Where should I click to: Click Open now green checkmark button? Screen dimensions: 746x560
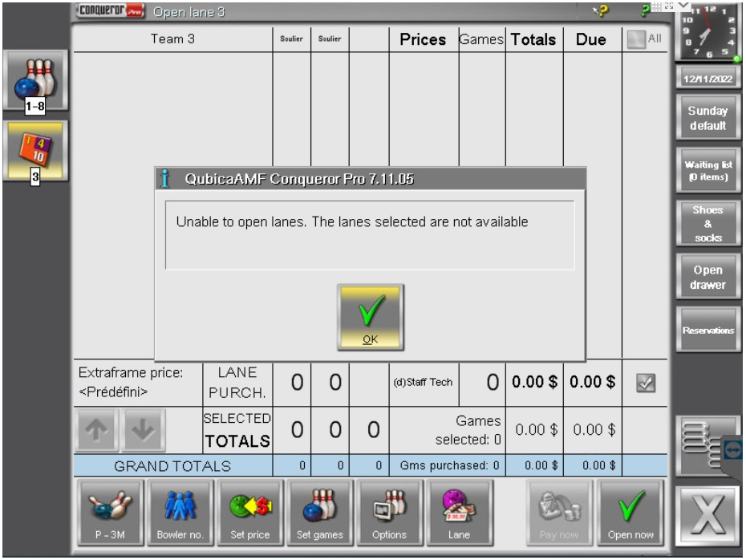point(630,513)
